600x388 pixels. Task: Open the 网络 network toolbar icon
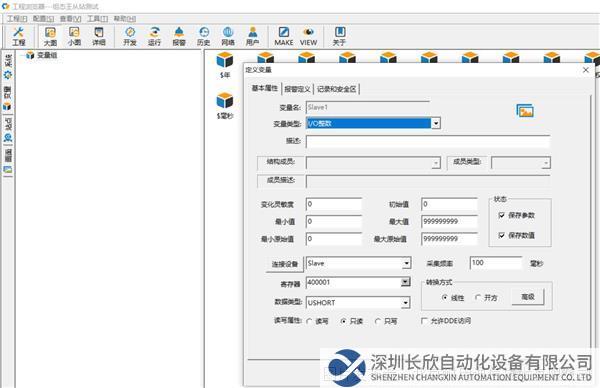pyautogui.click(x=228, y=37)
